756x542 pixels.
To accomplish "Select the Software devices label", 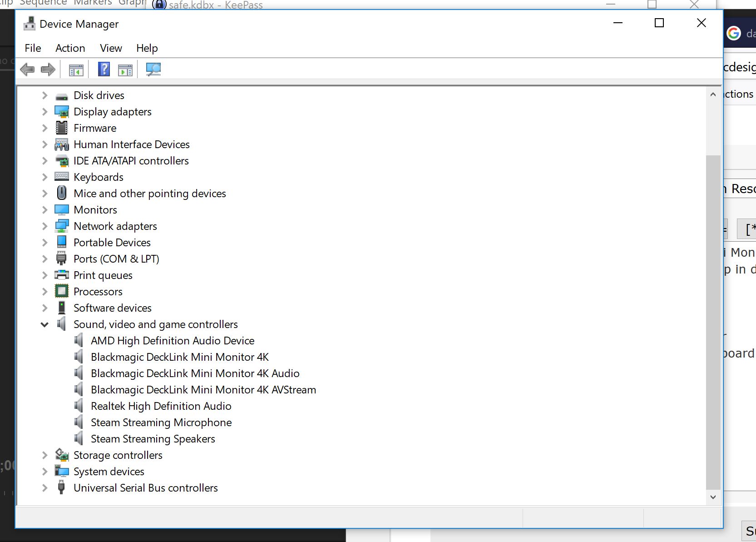I will pos(113,308).
